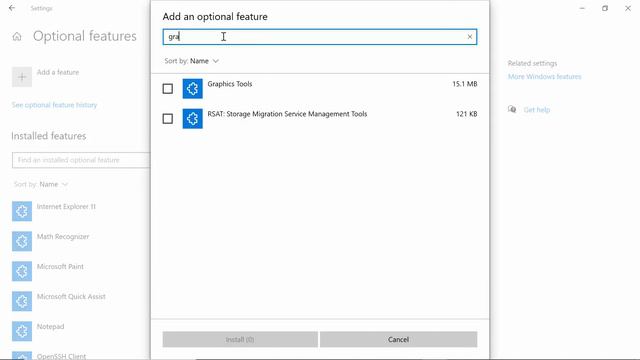
Task: Restore down the Settings window
Action: pyautogui.click(x=605, y=8)
